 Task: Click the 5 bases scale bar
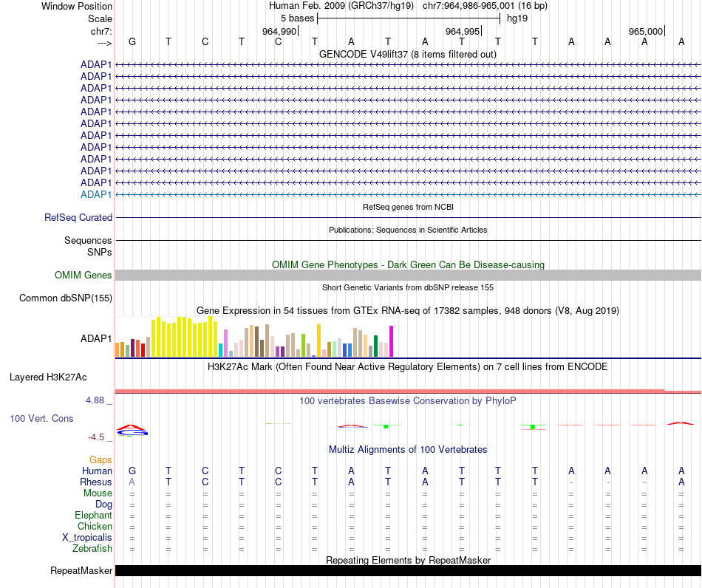click(409, 18)
